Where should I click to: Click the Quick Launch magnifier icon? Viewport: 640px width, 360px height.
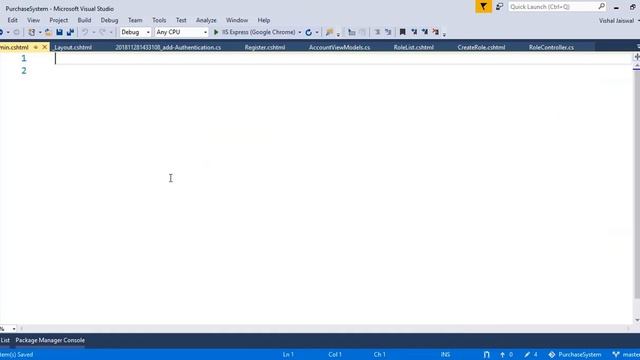tap(601, 7)
